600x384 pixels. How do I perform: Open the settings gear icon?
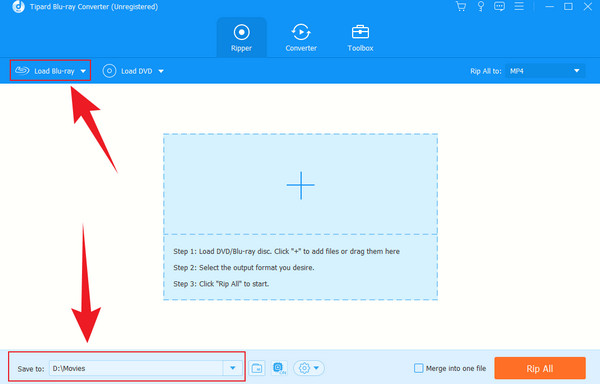click(304, 368)
